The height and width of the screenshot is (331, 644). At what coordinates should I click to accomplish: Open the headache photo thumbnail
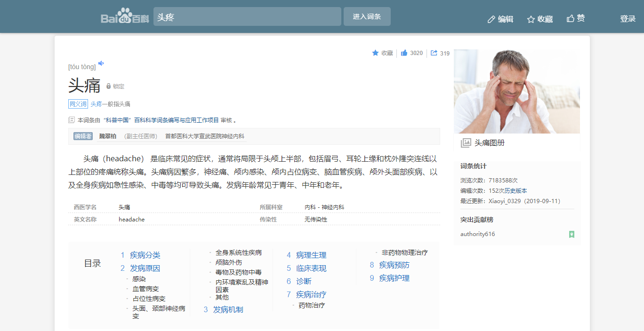[517, 91]
